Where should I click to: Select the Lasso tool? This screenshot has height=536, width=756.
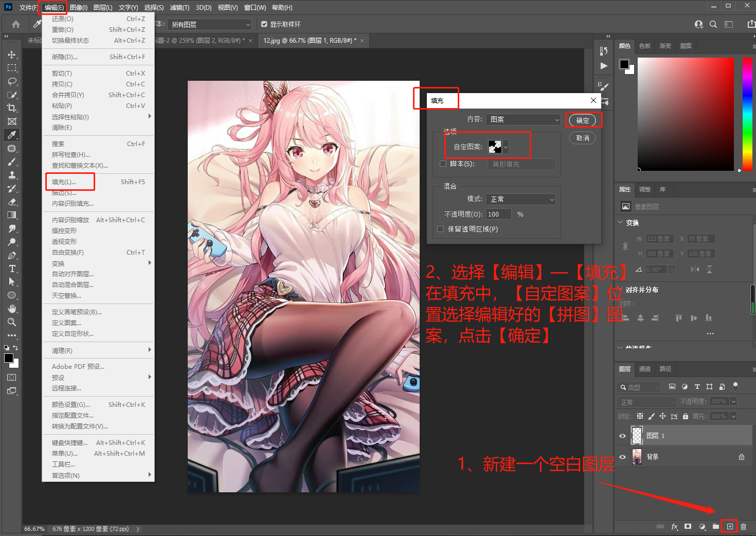(x=12, y=81)
